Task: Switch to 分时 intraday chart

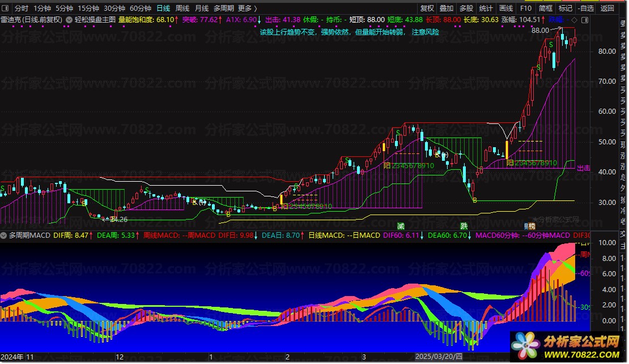Action: 22,8
